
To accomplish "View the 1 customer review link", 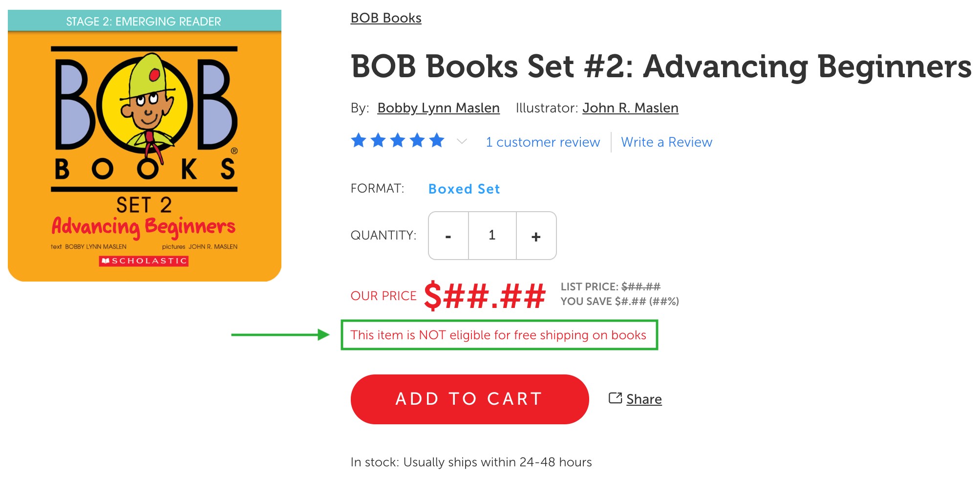I will 543,142.
